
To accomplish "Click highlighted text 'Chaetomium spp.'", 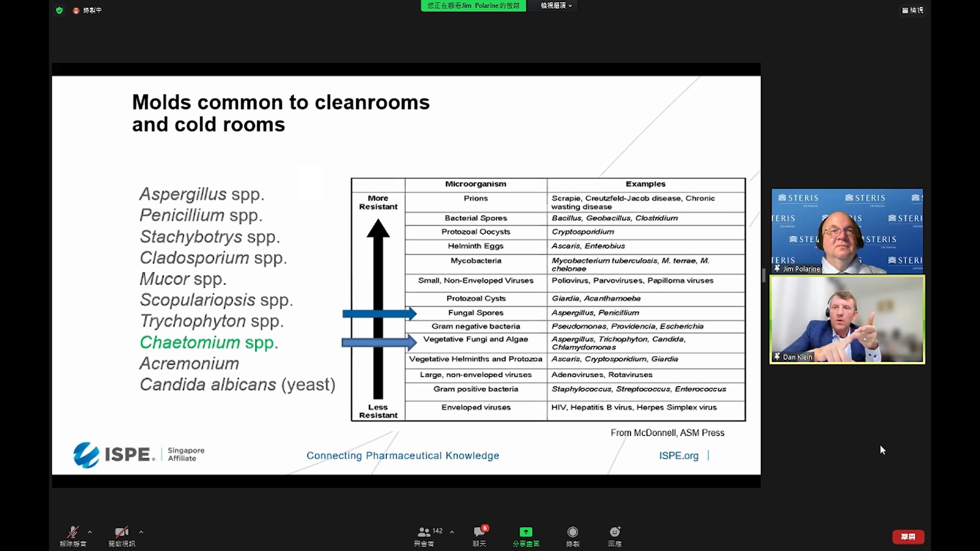I will click(209, 342).
